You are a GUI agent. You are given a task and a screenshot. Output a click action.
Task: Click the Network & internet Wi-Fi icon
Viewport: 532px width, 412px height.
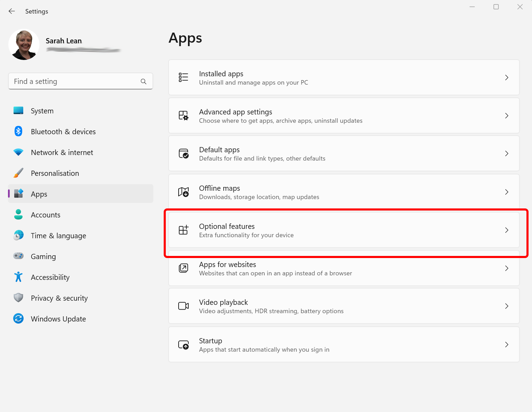click(18, 152)
